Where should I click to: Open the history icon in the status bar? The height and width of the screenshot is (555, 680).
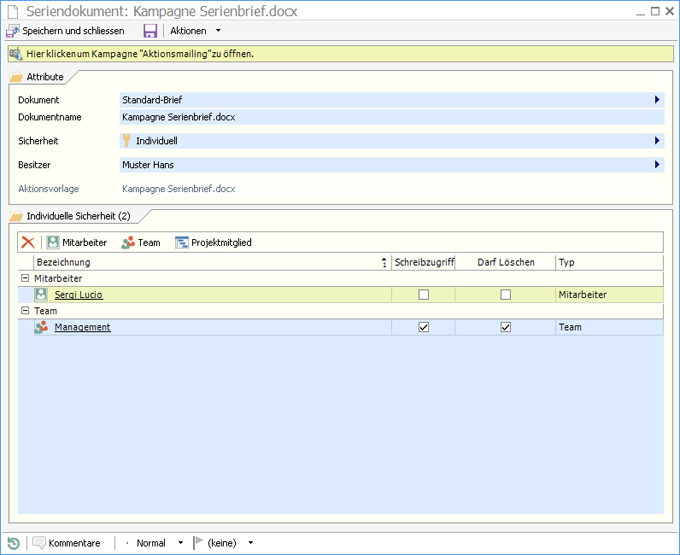pyautogui.click(x=14, y=543)
